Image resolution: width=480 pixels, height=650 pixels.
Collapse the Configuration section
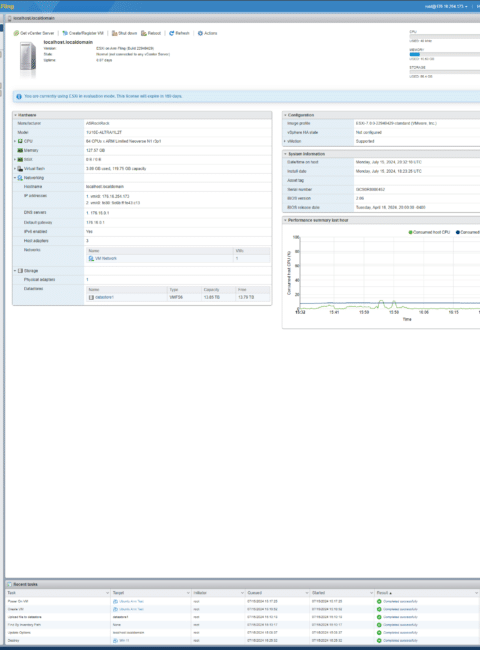[x=285, y=115]
